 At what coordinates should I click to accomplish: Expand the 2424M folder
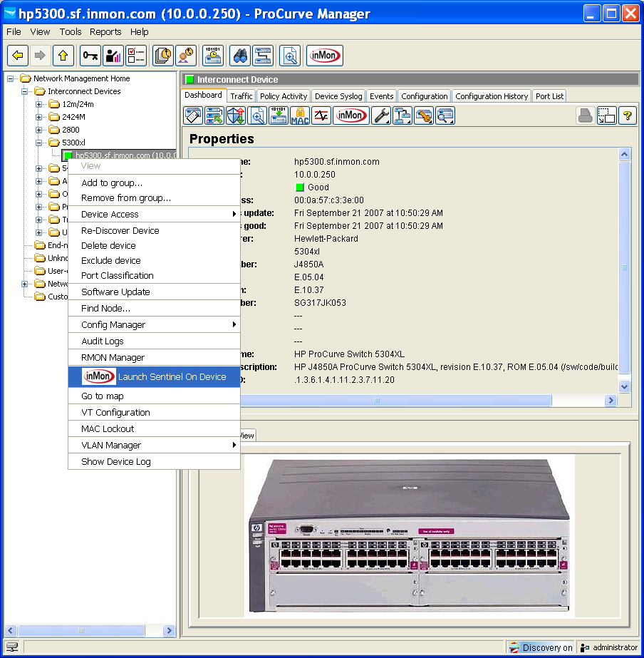coord(39,117)
